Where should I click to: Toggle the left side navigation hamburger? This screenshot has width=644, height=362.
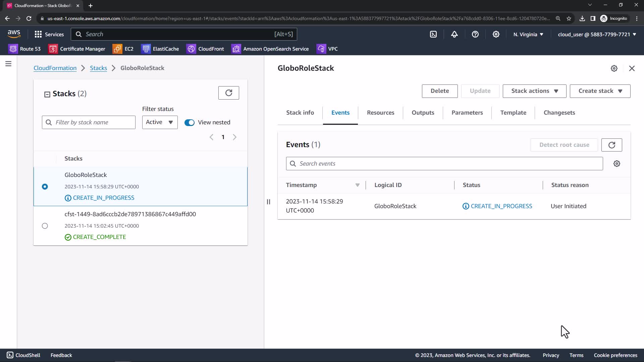point(8,64)
